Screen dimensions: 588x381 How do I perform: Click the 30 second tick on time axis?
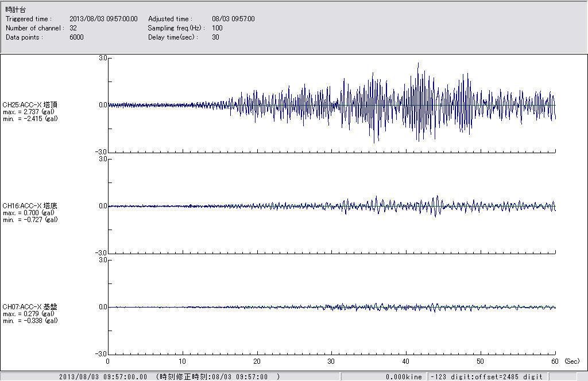tap(331, 361)
